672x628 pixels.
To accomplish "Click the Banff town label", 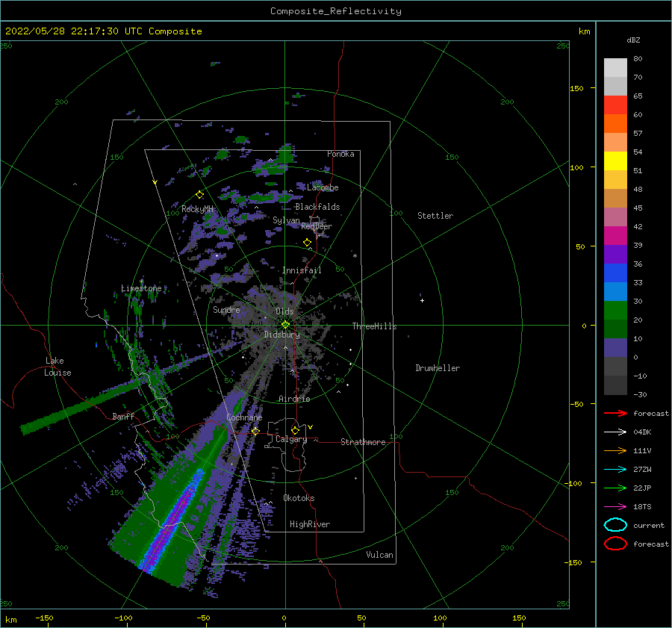I will tap(123, 417).
